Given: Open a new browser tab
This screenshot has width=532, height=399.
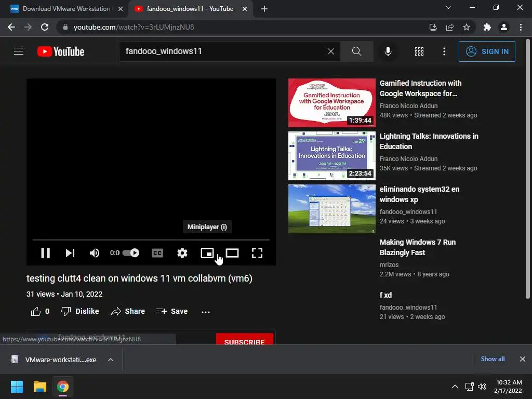Looking at the screenshot, I should click(264, 9).
